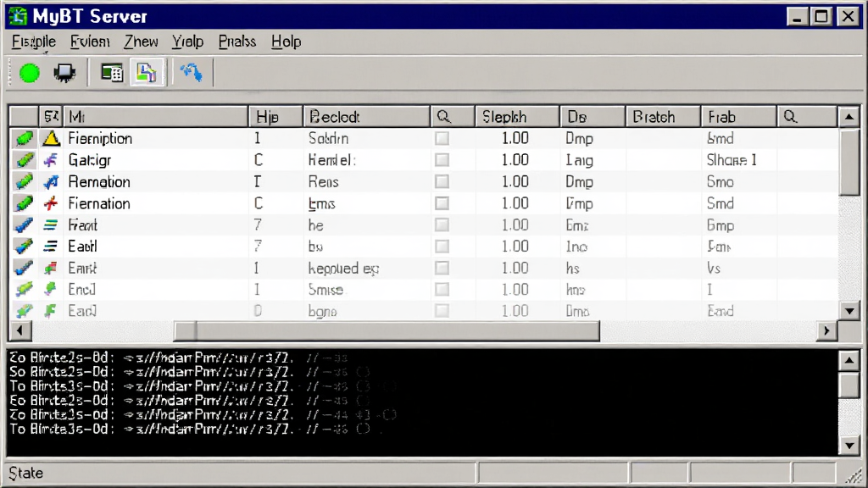Click the black monitor device toolbar icon

click(64, 73)
